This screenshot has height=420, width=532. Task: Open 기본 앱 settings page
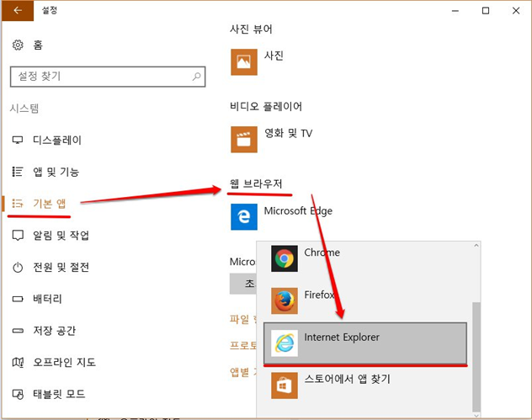[50, 203]
